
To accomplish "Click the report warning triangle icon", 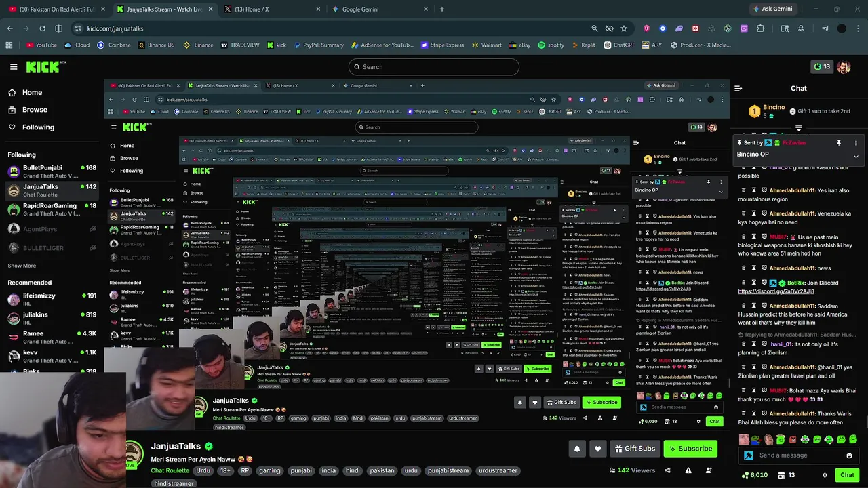I will coord(688,470).
